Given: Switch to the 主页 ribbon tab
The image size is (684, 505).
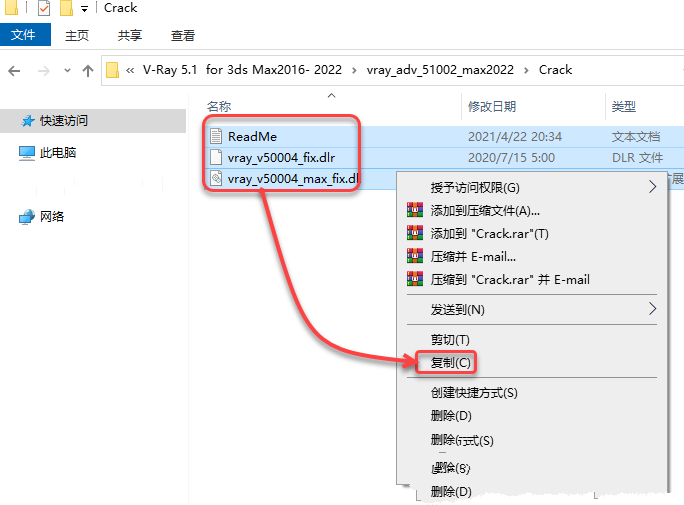Looking at the screenshot, I should pyautogui.click(x=77, y=35).
